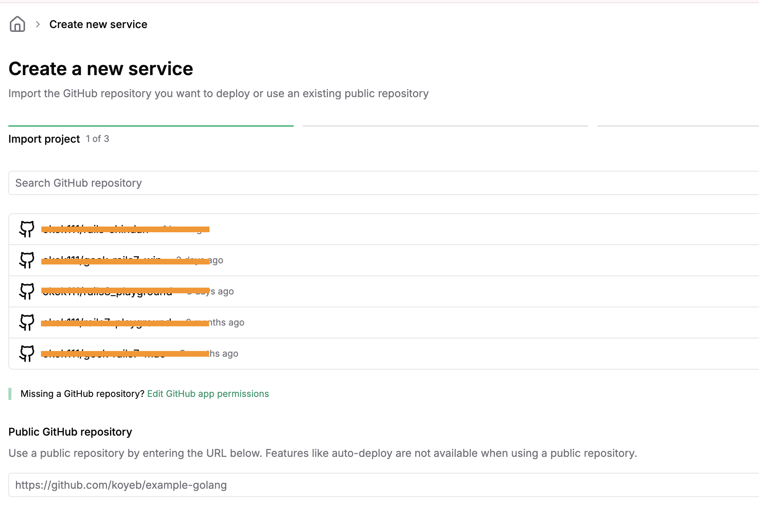
Task: Click the GitHub icon on the second repository row
Action: click(x=27, y=260)
